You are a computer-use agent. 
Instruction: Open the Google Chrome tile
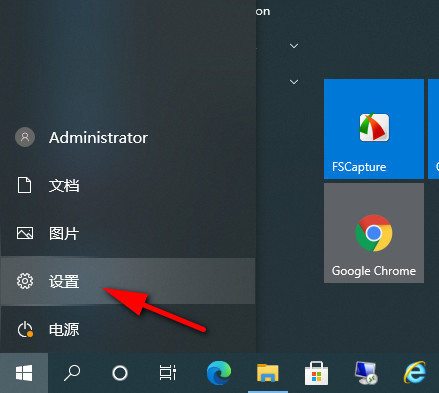(374, 233)
